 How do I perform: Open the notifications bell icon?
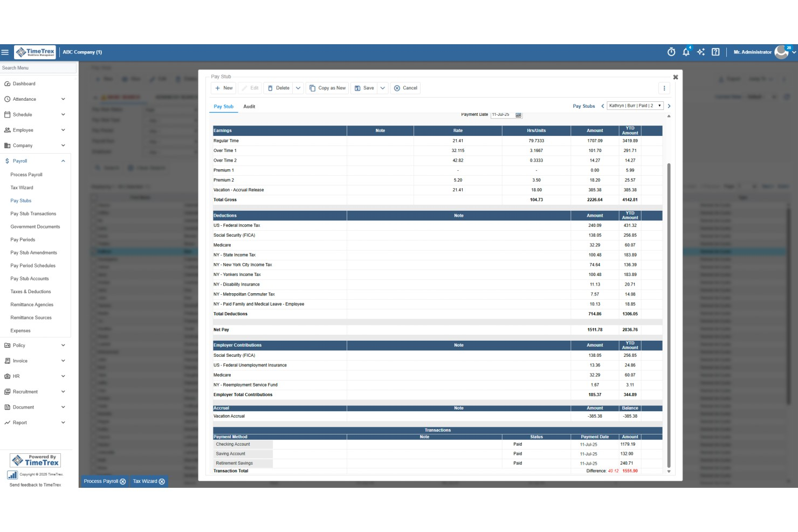[686, 52]
